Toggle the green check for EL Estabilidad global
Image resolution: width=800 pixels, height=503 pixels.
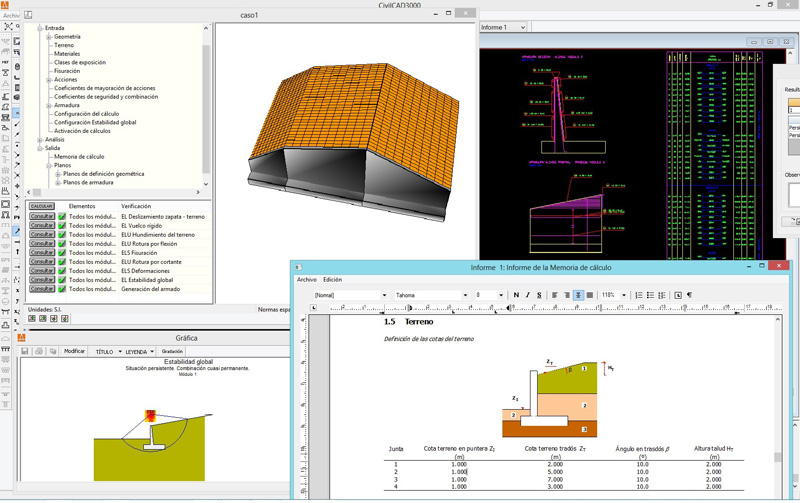point(62,280)
